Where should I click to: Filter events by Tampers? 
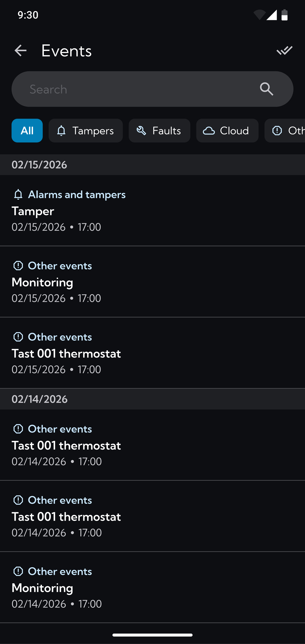[86, 130]
